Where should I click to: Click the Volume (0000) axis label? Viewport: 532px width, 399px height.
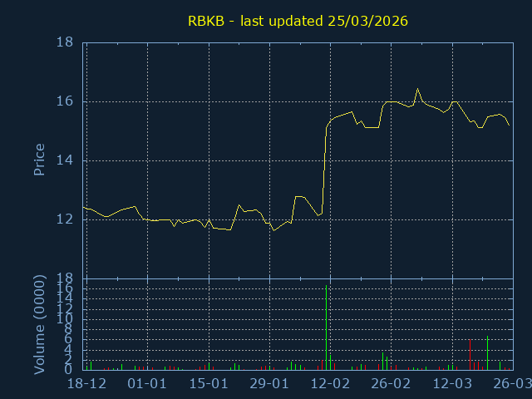[38, 324]
